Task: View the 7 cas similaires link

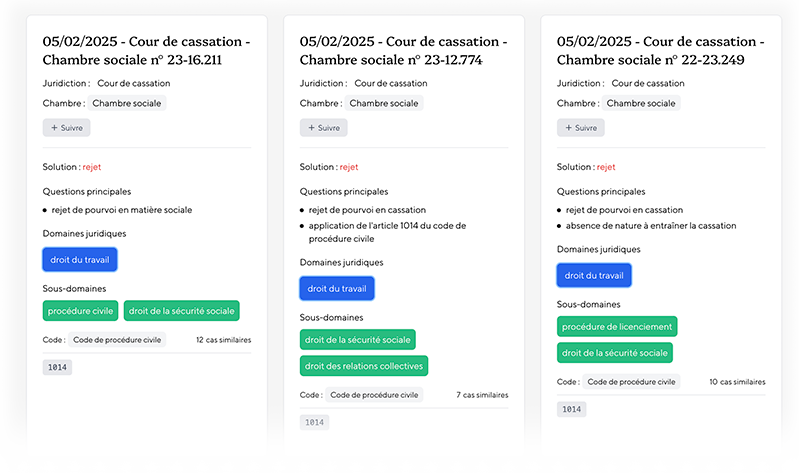Action: (482, 395)
